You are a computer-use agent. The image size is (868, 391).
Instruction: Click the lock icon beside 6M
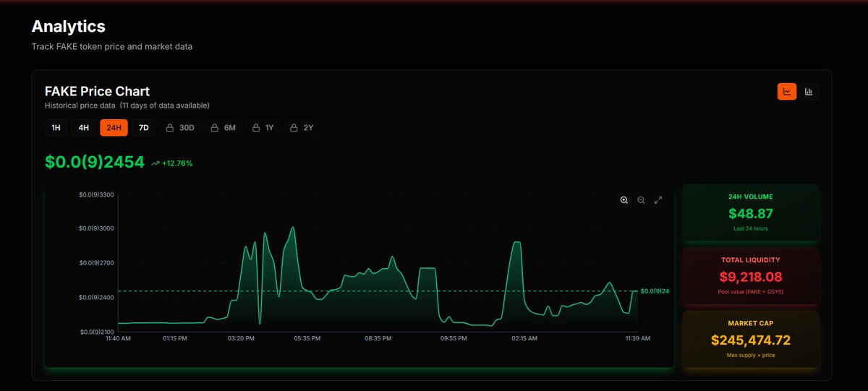215,128
